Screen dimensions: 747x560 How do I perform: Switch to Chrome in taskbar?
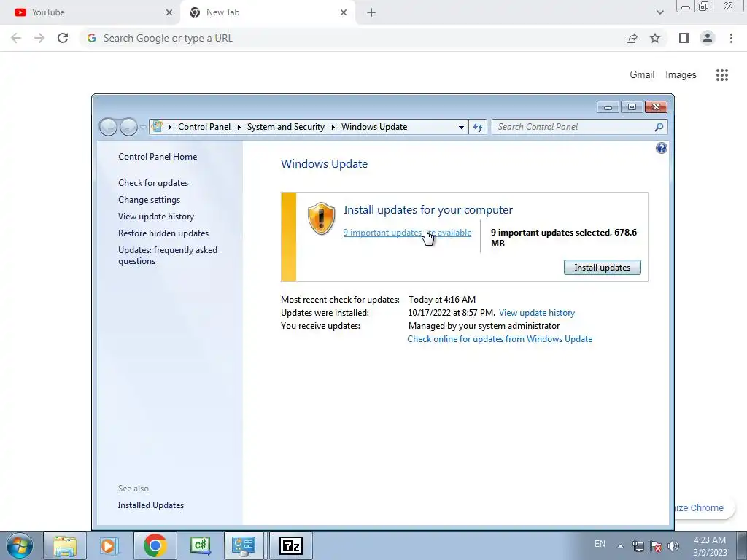155,545
